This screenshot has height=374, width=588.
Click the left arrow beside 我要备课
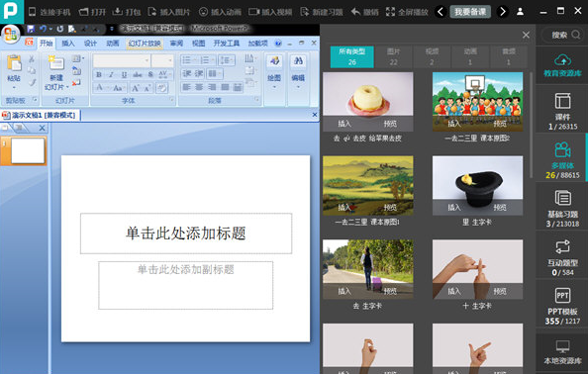tap(441, 12)
